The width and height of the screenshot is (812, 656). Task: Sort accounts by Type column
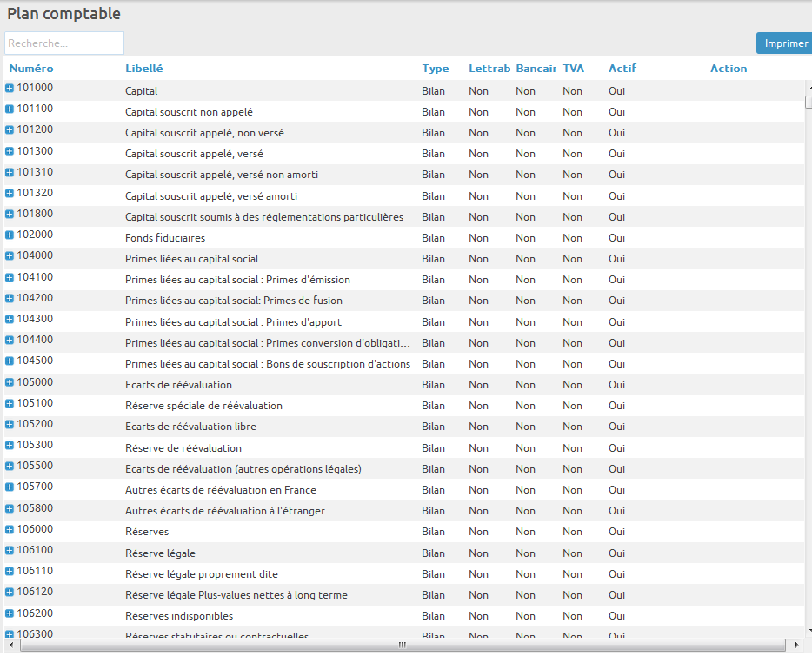pyautogui.click(x=436, y=68)
